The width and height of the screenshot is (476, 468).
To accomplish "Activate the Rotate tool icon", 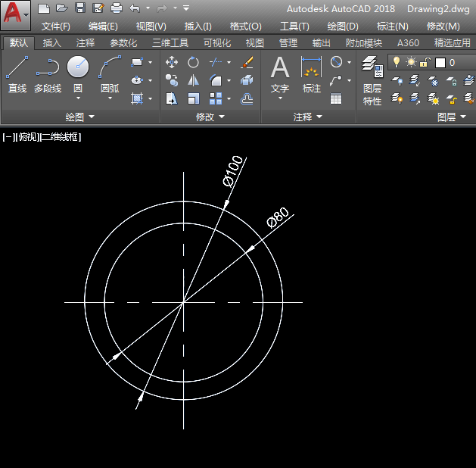I will coord(194,62).
